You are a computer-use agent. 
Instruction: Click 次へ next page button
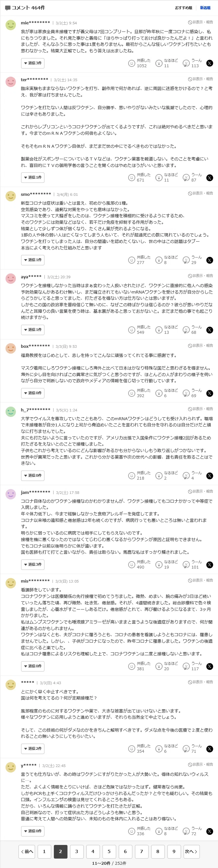(x=191, y=851)
